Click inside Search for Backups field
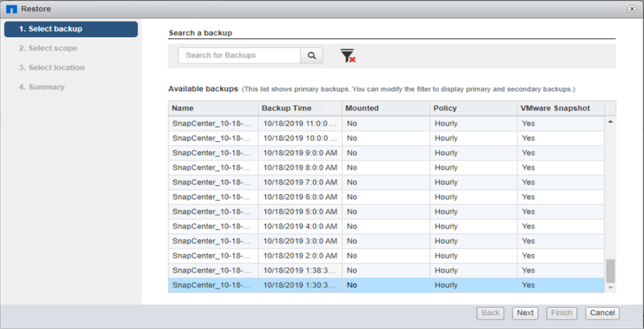 point(240,55)
